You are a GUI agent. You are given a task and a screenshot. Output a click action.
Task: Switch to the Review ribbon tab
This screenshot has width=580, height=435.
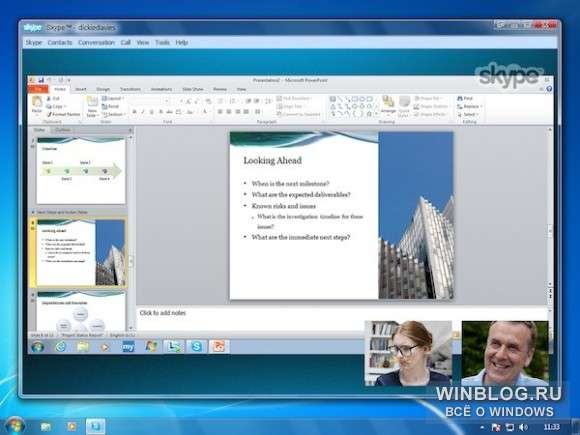click(220, 89)
